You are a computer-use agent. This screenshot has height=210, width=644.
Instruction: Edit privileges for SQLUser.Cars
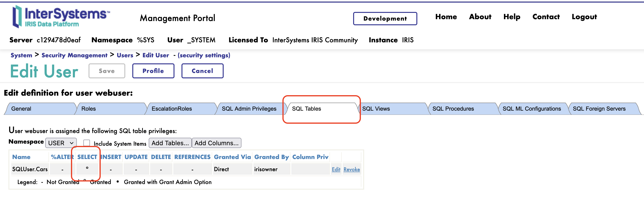(x=336, y=170)
